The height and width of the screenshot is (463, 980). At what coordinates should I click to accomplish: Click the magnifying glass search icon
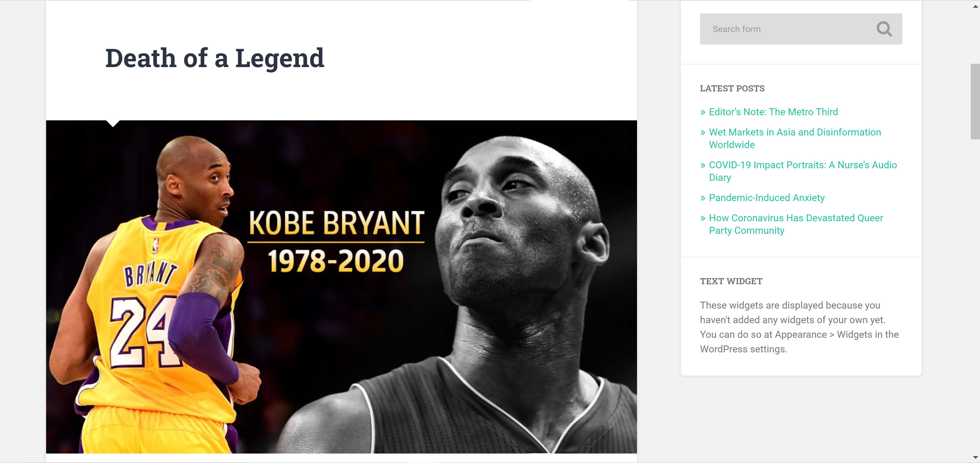point(884,29)
